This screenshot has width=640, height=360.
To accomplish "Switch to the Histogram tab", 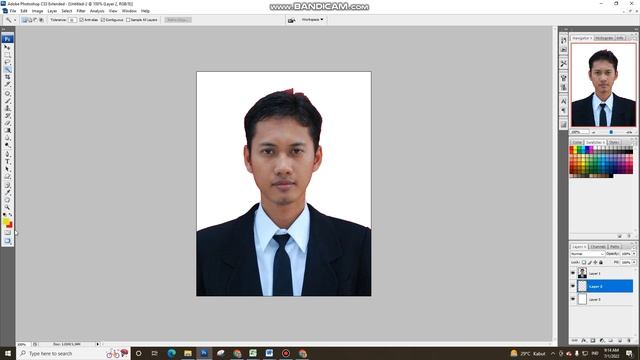I will [604, 38].
